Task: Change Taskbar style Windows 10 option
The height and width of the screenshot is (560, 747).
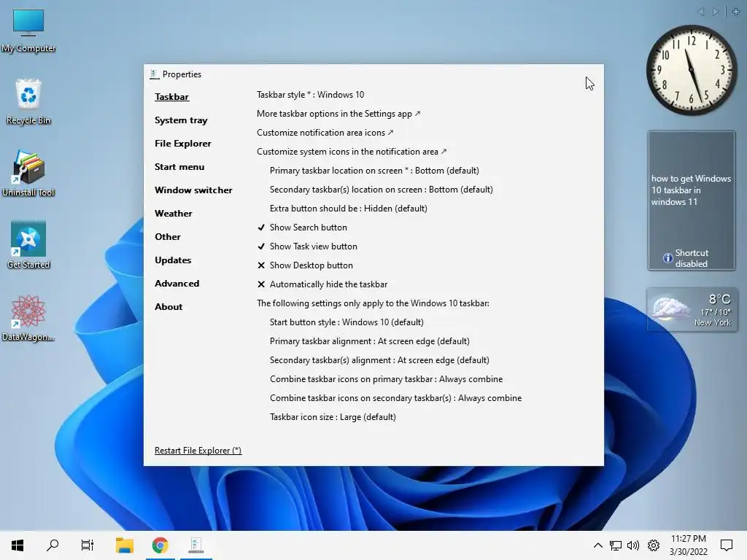Action: (x=311, y=95)
